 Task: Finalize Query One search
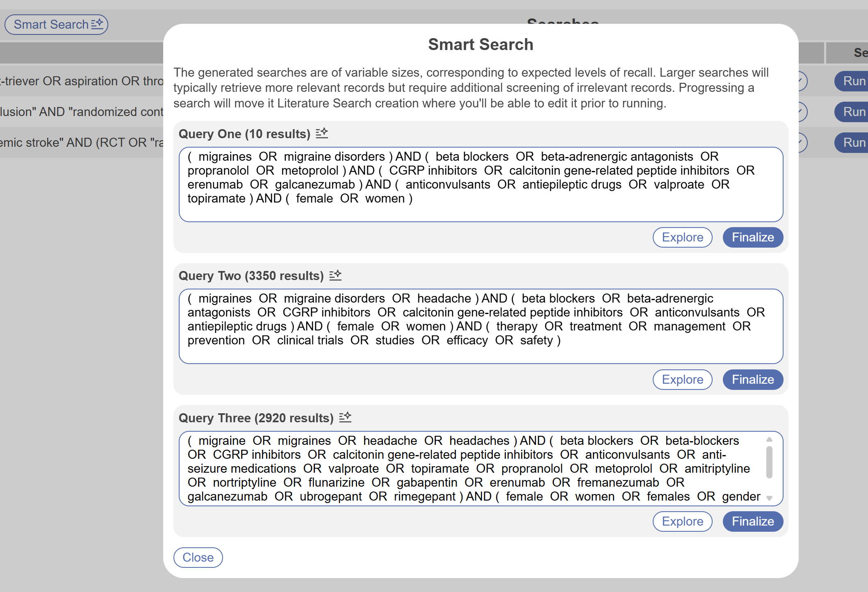point(752,237)
